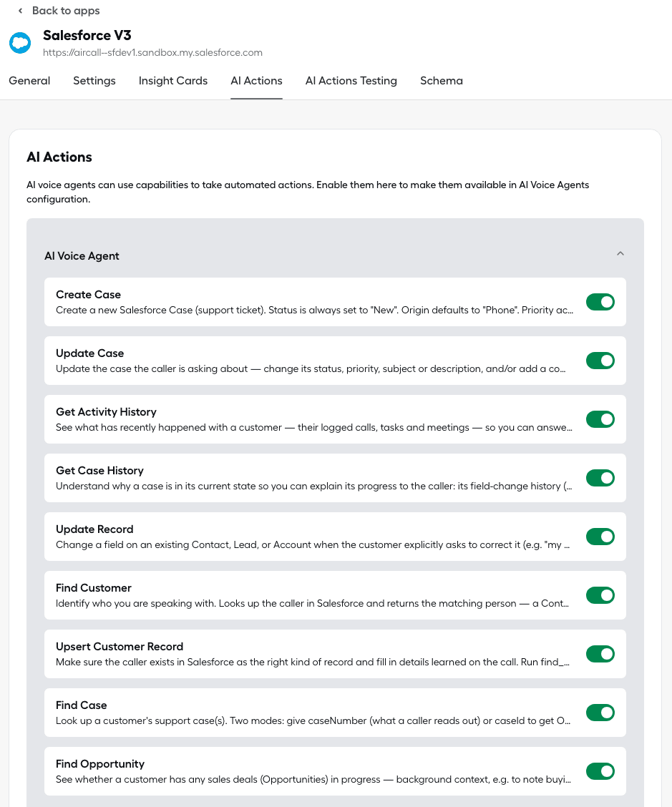Screen dimensions: 672x807
Task: Click description starting 'Make sure the caller exists'
Action: (x=313, y=662)
